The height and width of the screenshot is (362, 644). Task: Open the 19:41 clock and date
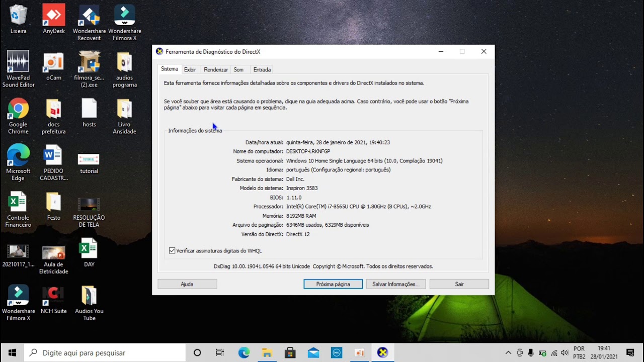(604, 352)
